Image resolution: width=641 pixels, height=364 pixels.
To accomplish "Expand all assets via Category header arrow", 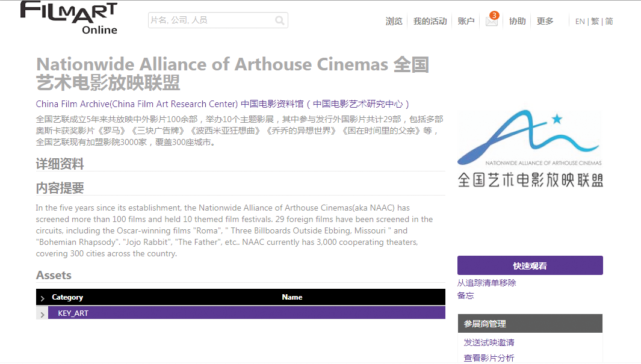I will pos(42,298).
